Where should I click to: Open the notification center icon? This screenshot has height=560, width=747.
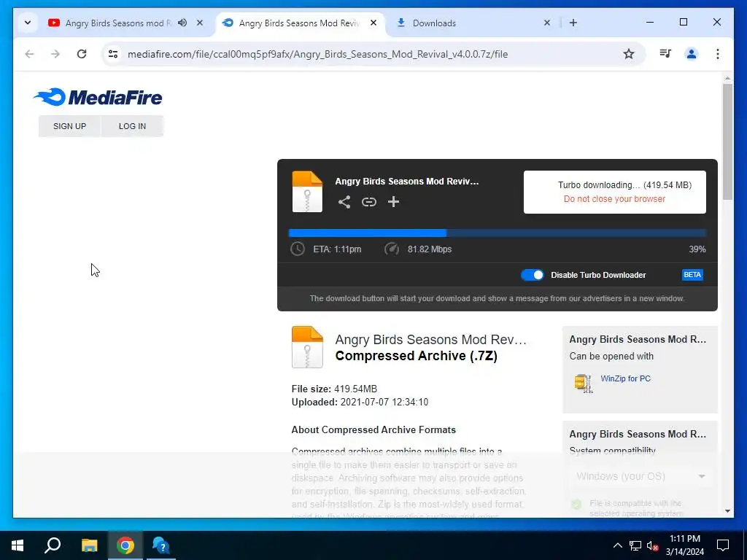point(723,545)
